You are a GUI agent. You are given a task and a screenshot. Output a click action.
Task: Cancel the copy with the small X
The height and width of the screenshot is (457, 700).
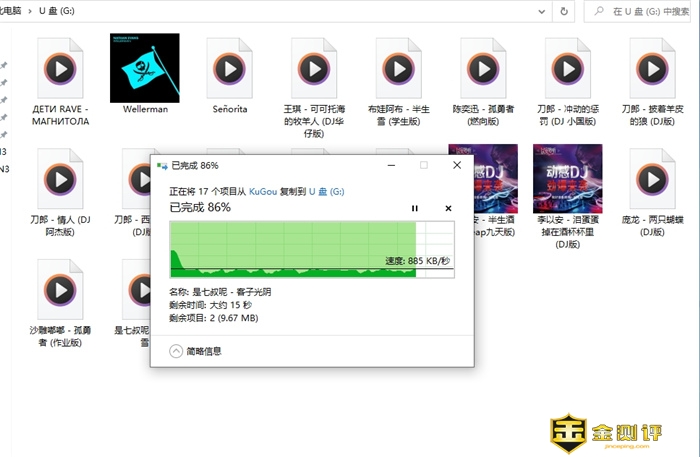448,208
